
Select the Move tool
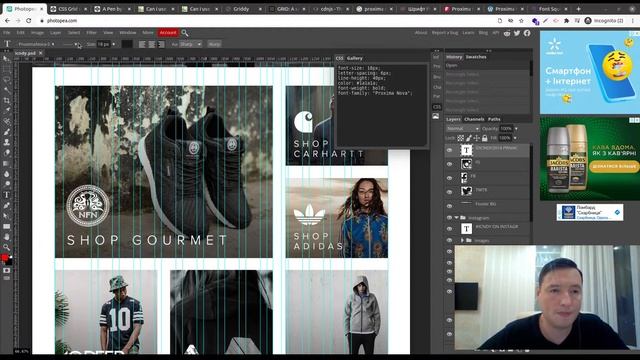point(7,59)
